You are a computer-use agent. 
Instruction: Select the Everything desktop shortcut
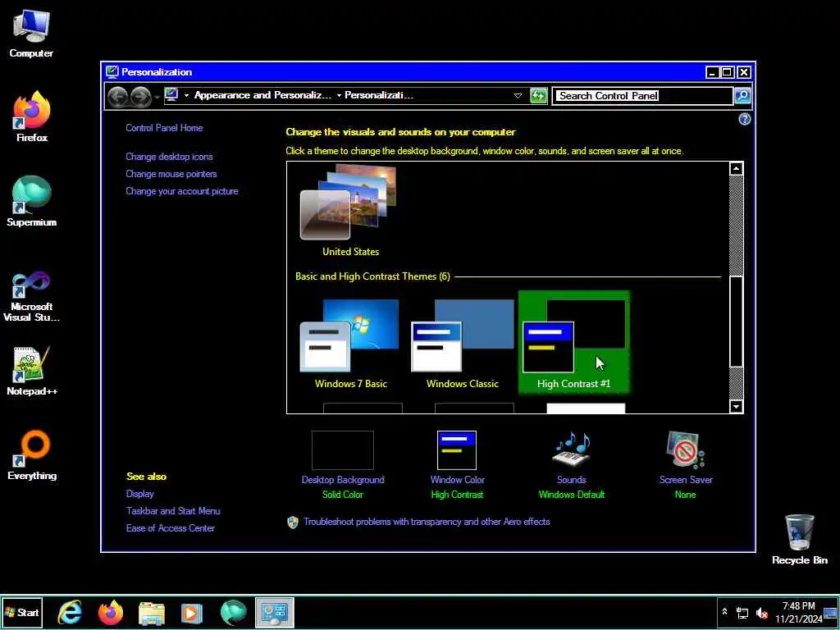coord(31,454)
